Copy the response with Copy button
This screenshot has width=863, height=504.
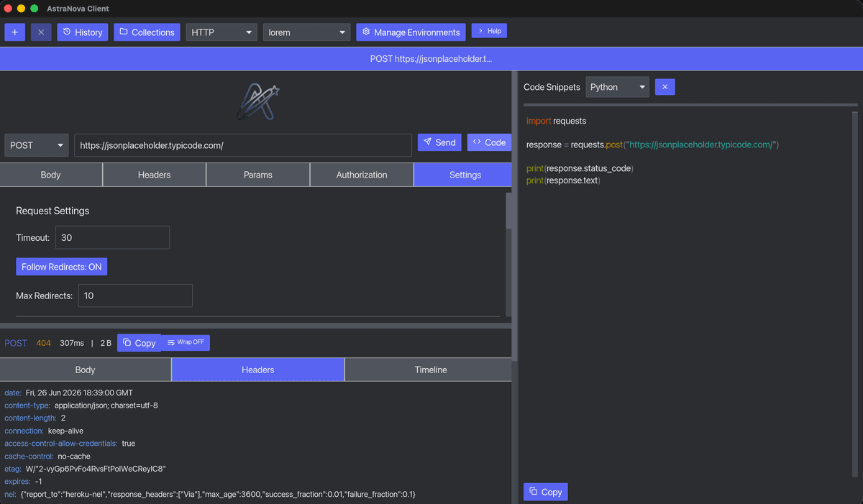(x=140, y=343)
